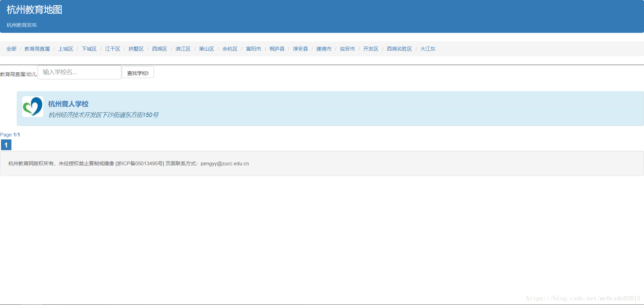This screenshot has width=644, height=305.
Task: Click the footer copyright ICP notice text
Action: (x=128, y=164)
